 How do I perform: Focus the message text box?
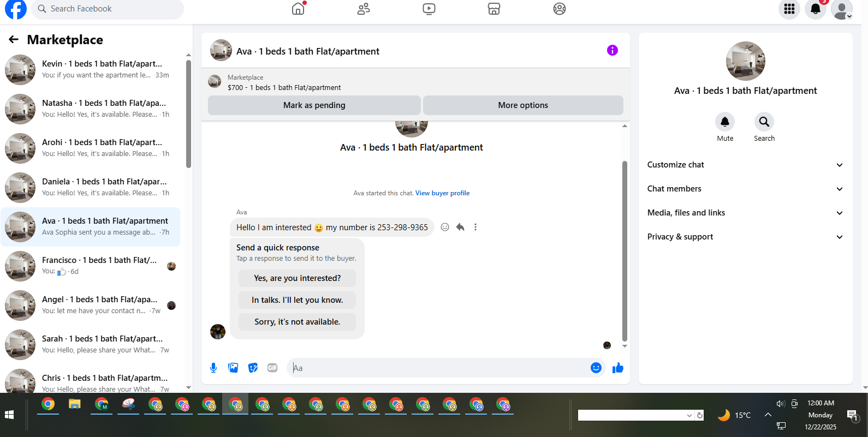439,368
